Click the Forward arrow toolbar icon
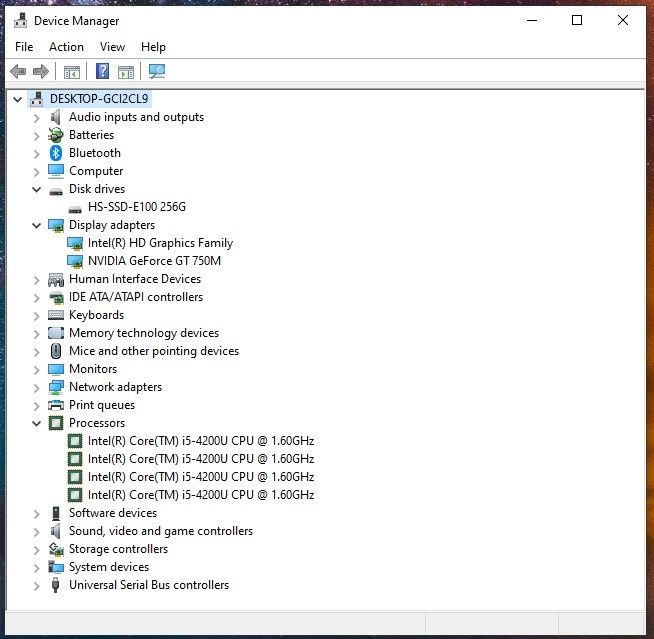654x639 pixels. 41,72
